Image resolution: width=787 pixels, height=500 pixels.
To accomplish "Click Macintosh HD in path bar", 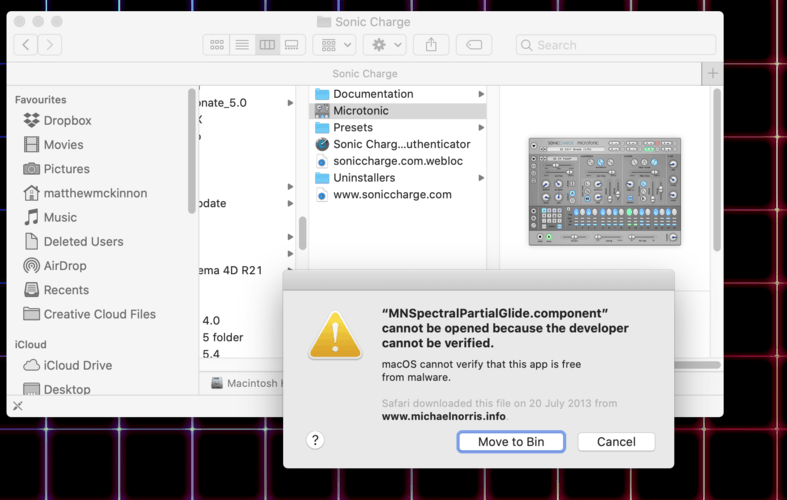I will coord(246,383).
